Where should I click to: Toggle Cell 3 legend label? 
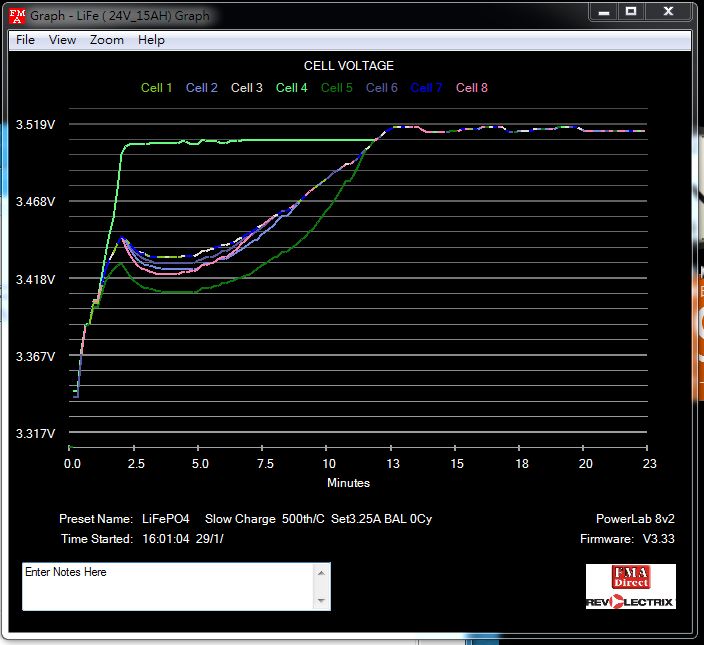tap(247, 88)
